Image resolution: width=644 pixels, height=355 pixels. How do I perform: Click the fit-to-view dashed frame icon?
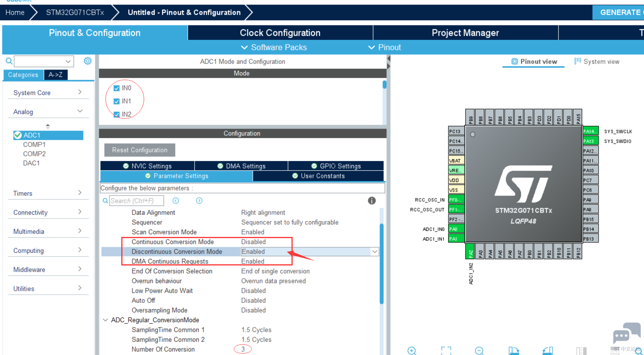click(446, 350)
